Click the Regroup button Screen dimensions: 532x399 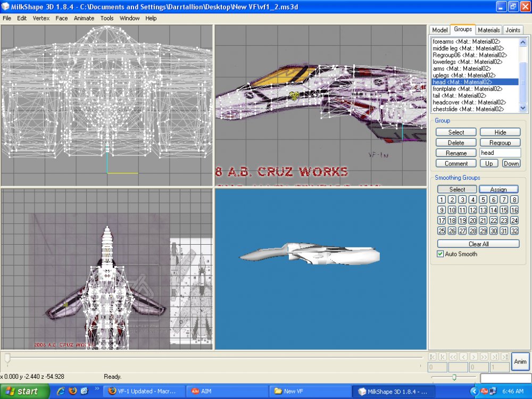500,143
